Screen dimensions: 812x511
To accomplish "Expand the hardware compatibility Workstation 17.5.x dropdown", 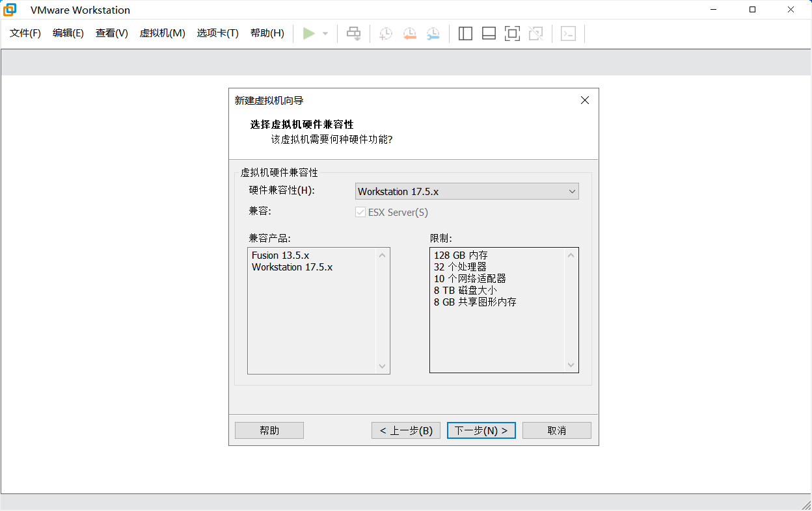I will pyautogui.click(x=467, y=192).
